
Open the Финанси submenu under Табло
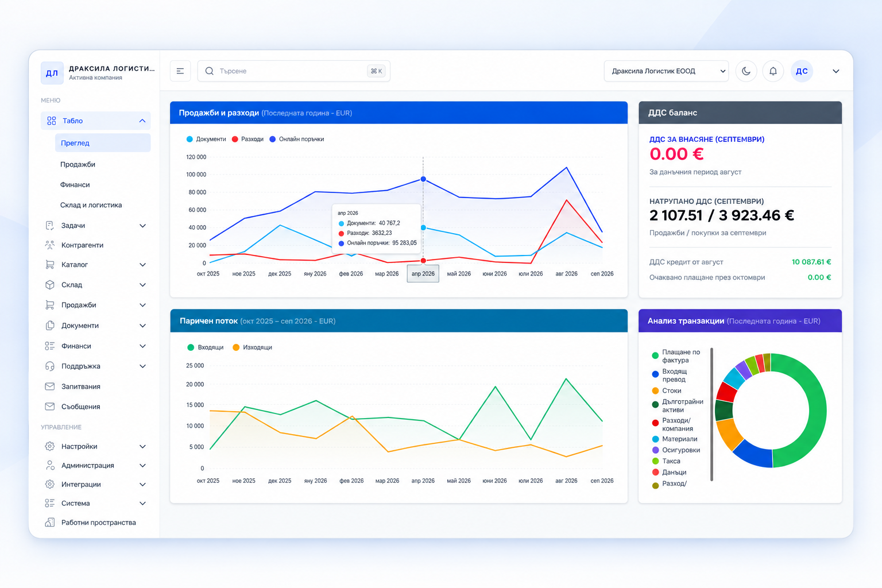pos(75,185)
